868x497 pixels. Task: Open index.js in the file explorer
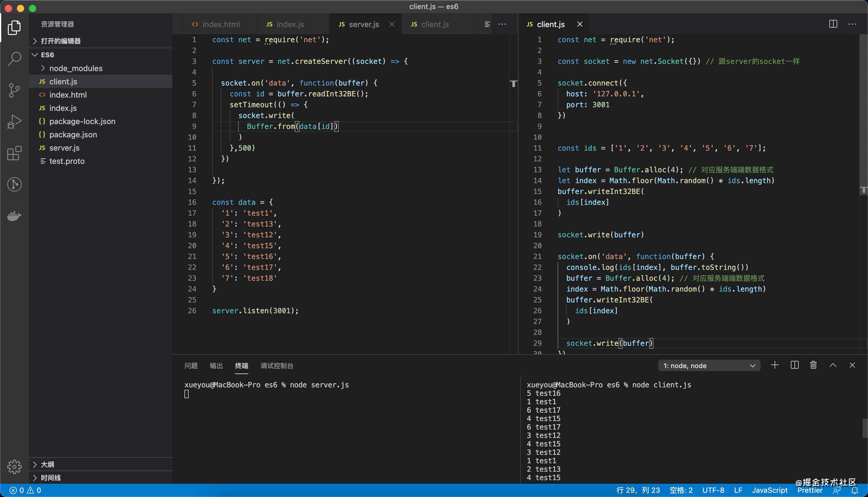point(101,108)
